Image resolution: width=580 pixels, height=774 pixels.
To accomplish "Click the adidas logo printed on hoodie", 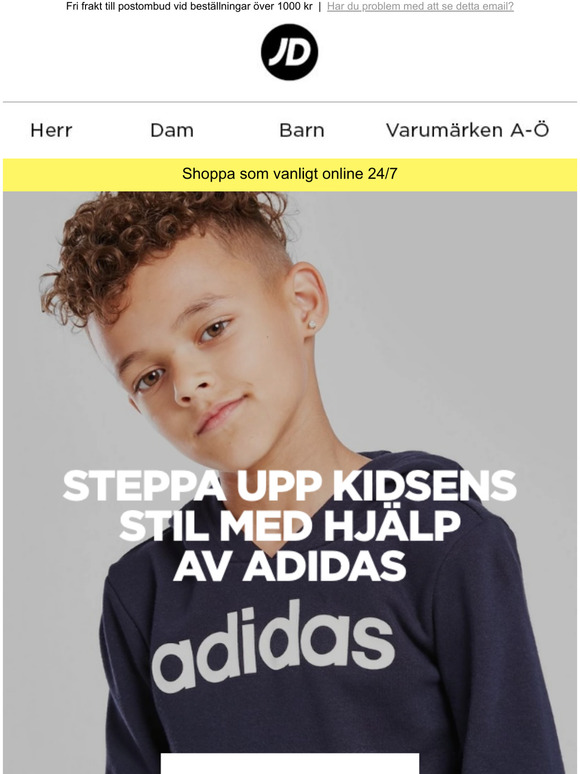I will coord(273,646).
